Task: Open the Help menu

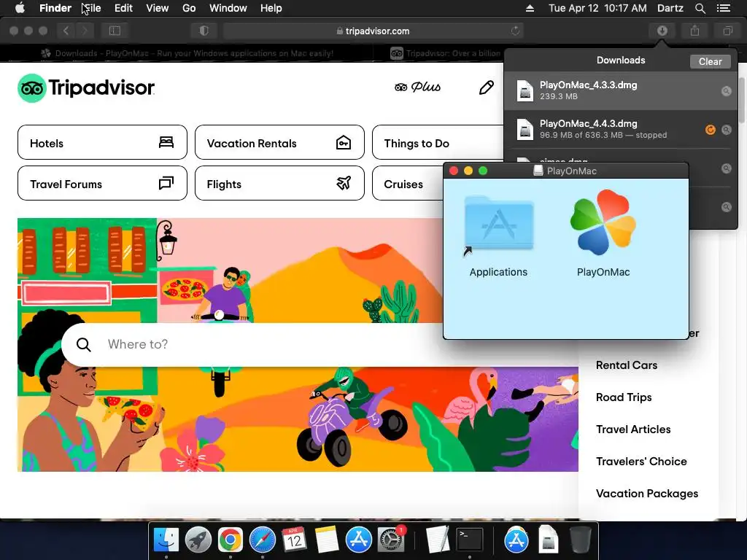Action: click(271, 8)
